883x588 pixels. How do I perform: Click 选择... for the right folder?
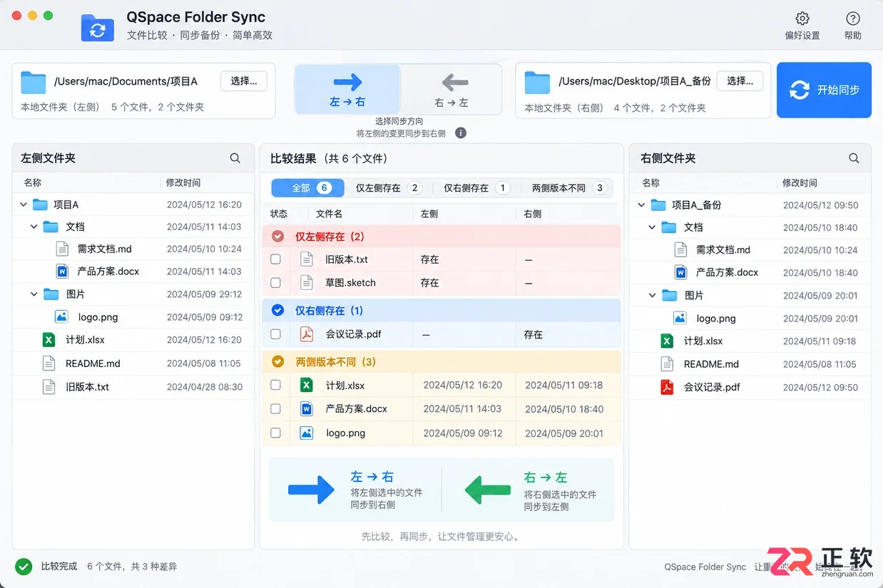click(740, 81)
